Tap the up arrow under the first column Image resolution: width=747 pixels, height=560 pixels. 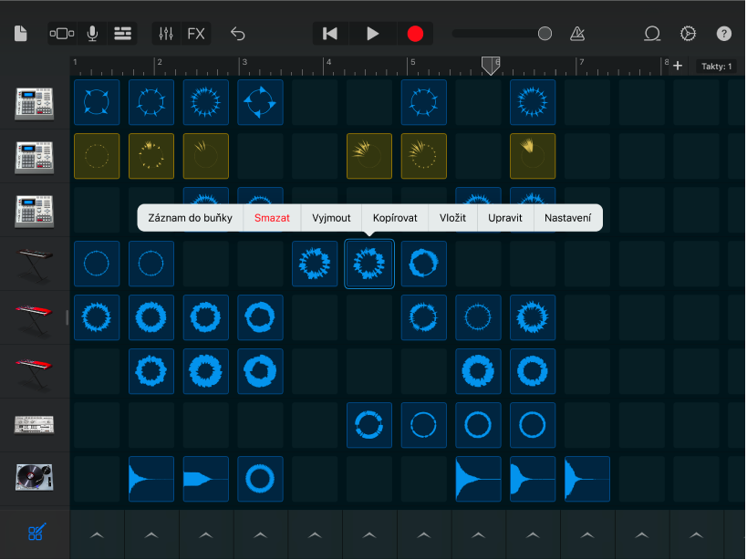(96, 534)
